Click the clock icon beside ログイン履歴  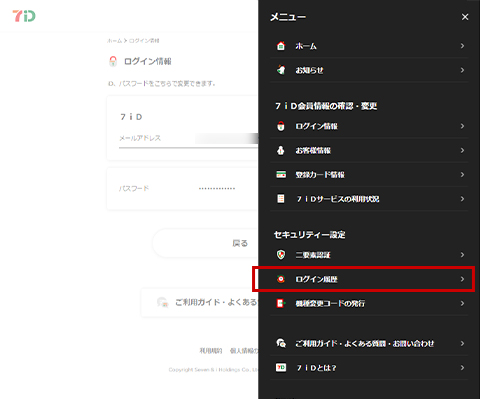click(281, 279)
